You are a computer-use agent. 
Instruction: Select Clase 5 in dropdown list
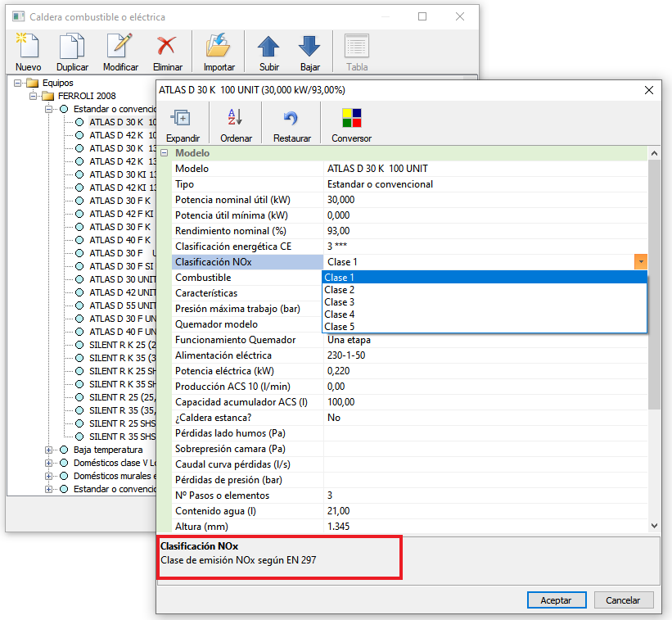pyautogui.click(x=485, y=327)
